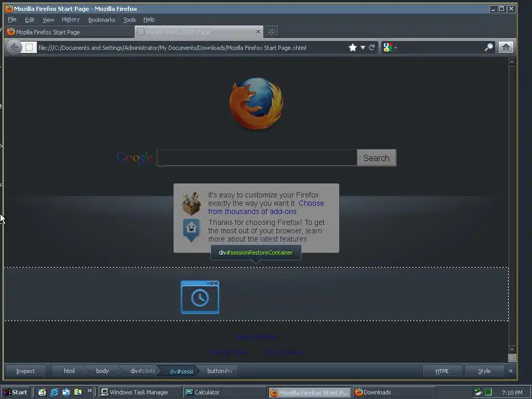Select the div#conte breadcrumb node
Screen dimensions: 532x399
tap(142, 371)
